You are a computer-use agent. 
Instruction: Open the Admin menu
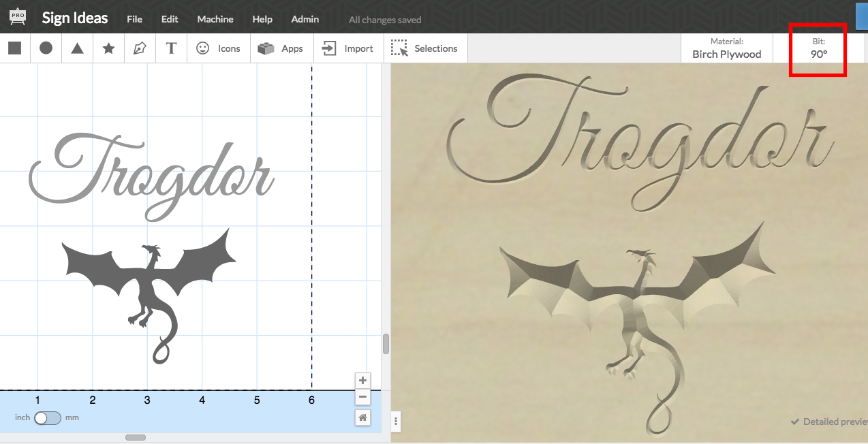pos(305,19)
